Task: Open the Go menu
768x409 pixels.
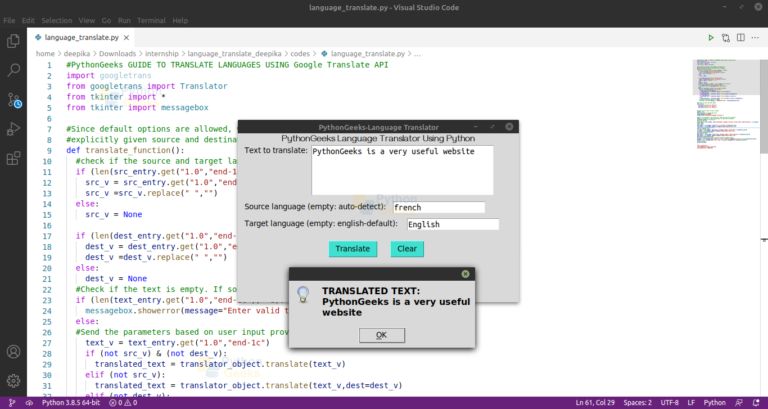Action: point(106,21)
